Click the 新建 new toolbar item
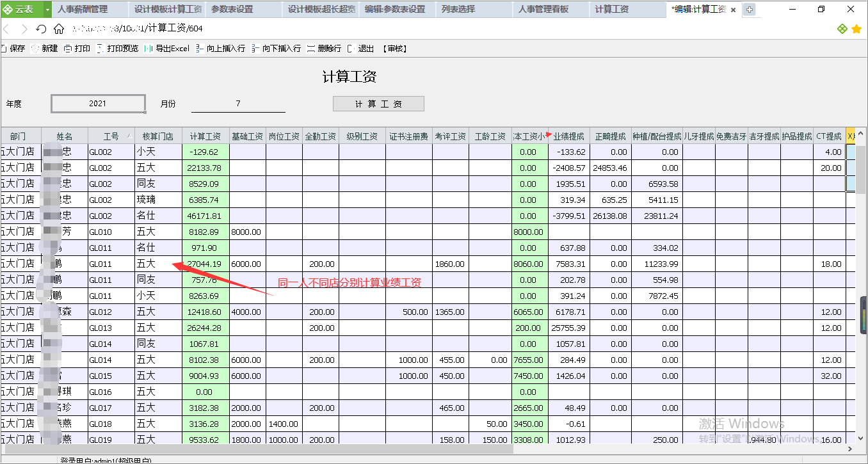 pos(45,49)
